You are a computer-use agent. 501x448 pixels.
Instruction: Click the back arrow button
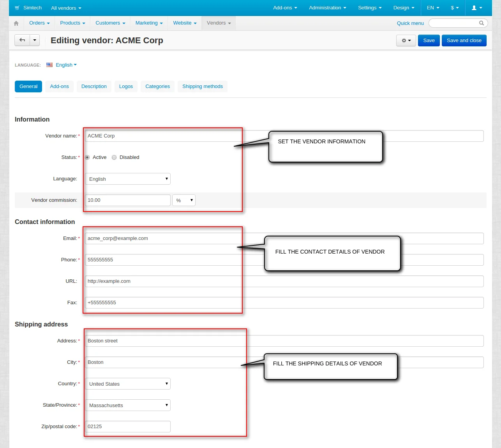[22, 40]
